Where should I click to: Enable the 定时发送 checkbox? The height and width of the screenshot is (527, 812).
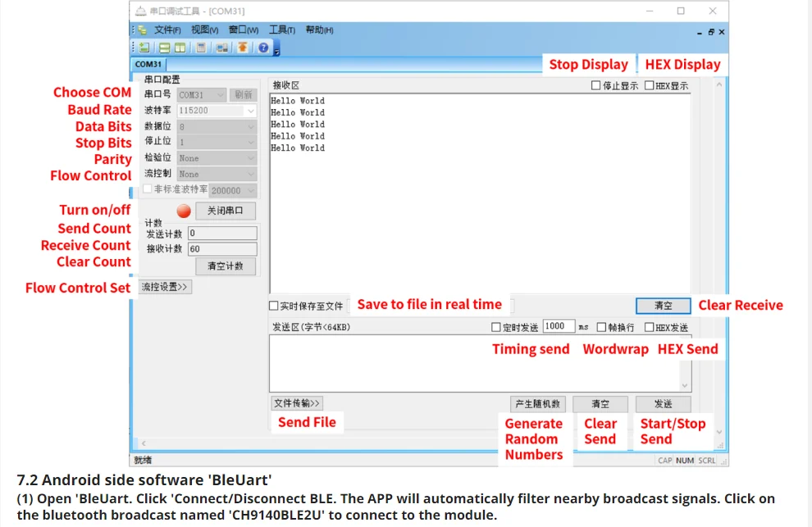(x=495, y=327)
